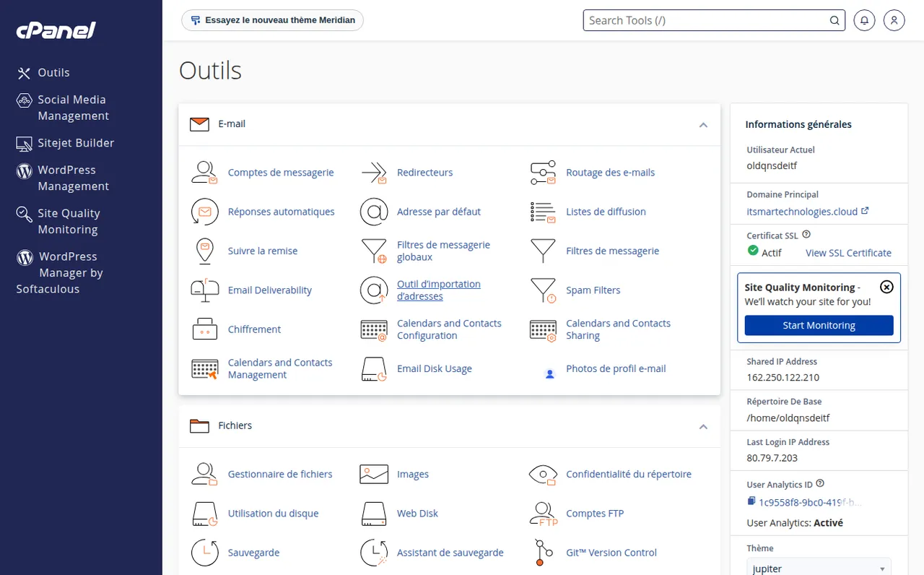
Task: Open WordPress Manager by Softaculous
Action: 60,272
